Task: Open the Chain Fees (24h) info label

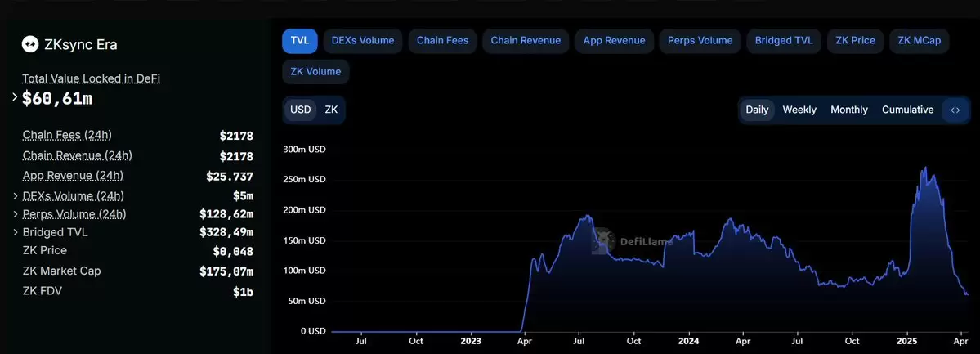Action: 67,135
